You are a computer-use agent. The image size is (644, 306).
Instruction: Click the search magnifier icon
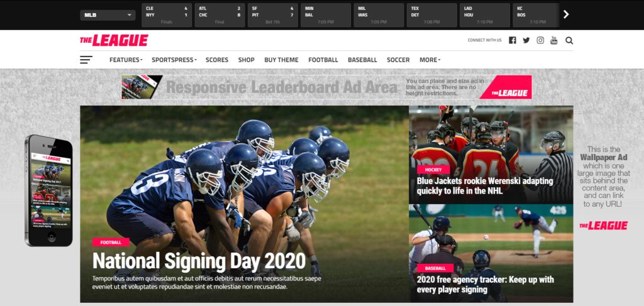click(569, 40)
